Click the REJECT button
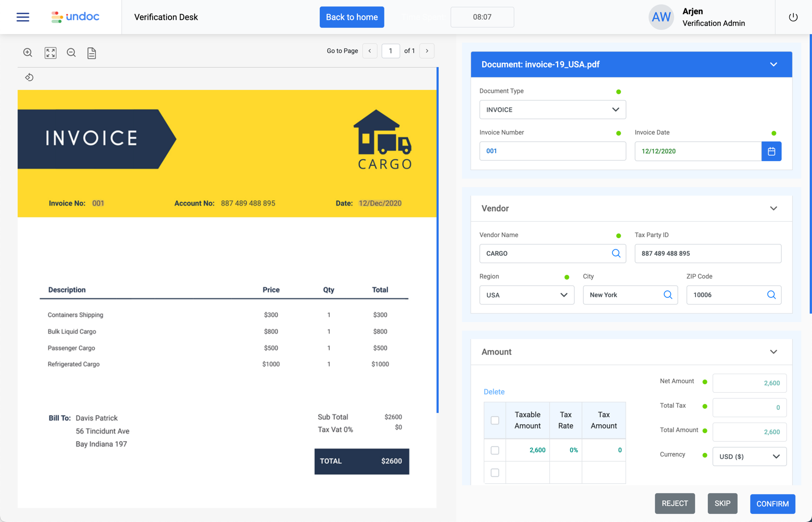The height and width of the screenshot is (522, 812). (674, 503)
